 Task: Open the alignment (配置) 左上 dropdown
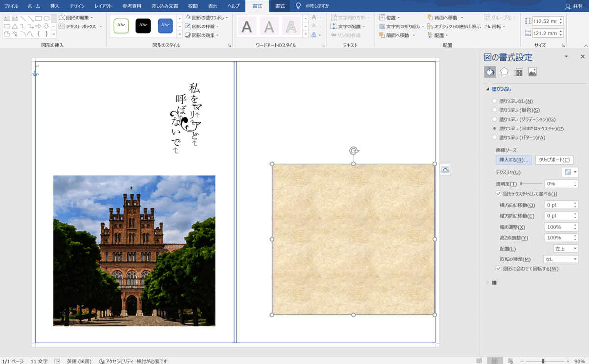(x=565, y=249)
